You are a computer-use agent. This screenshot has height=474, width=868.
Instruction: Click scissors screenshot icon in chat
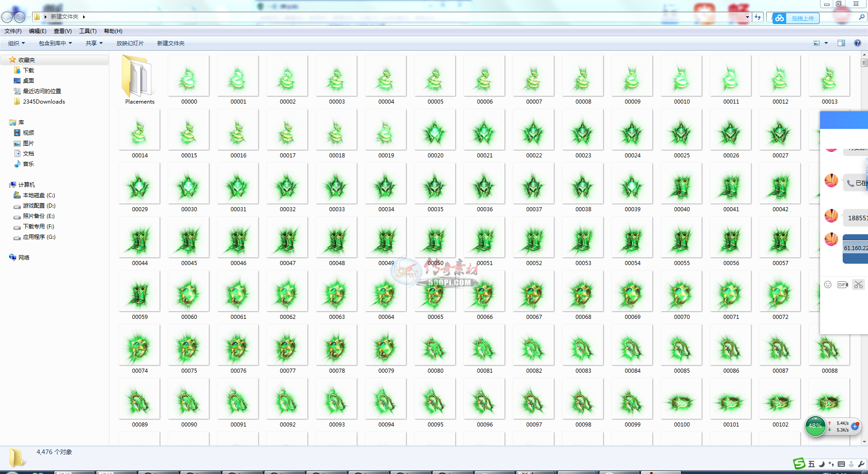coord(859,284)
